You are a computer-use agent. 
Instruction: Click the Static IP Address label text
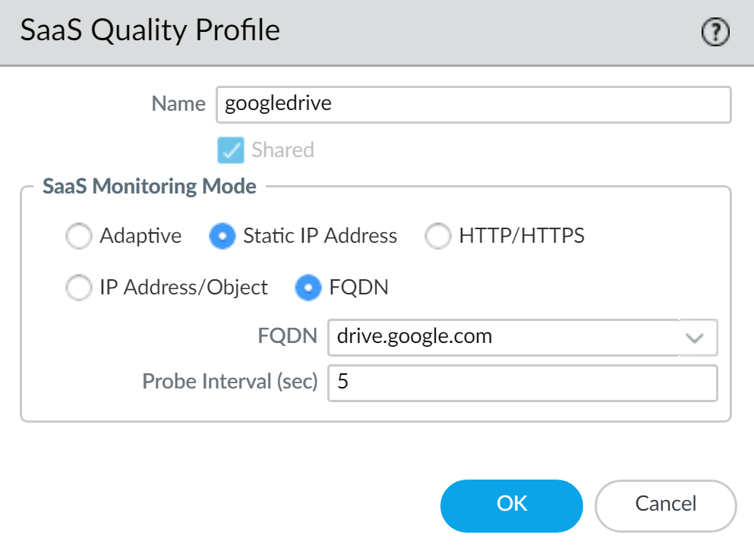tap(320, 237)
